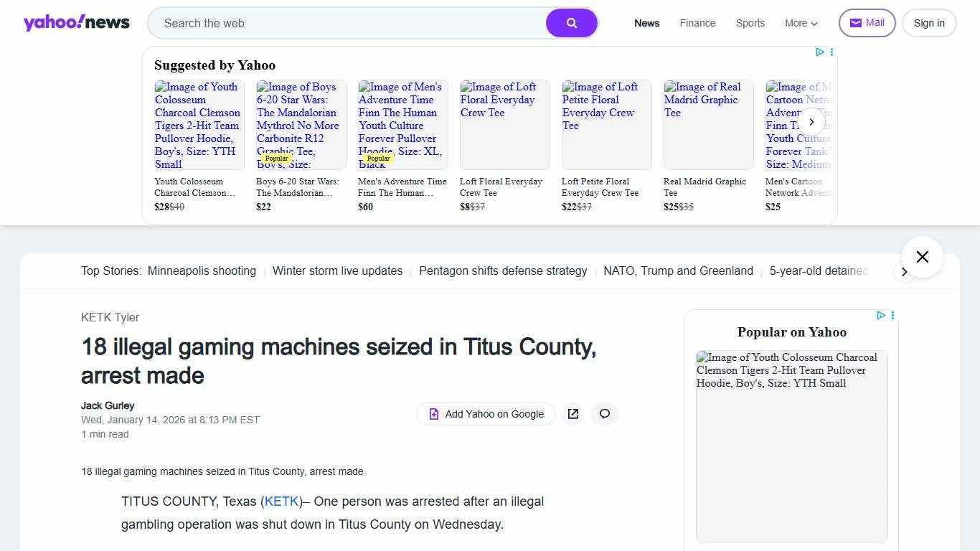Open the comments bubble icon
Viewport: 980px width, 551px height.
pos(605,414)
